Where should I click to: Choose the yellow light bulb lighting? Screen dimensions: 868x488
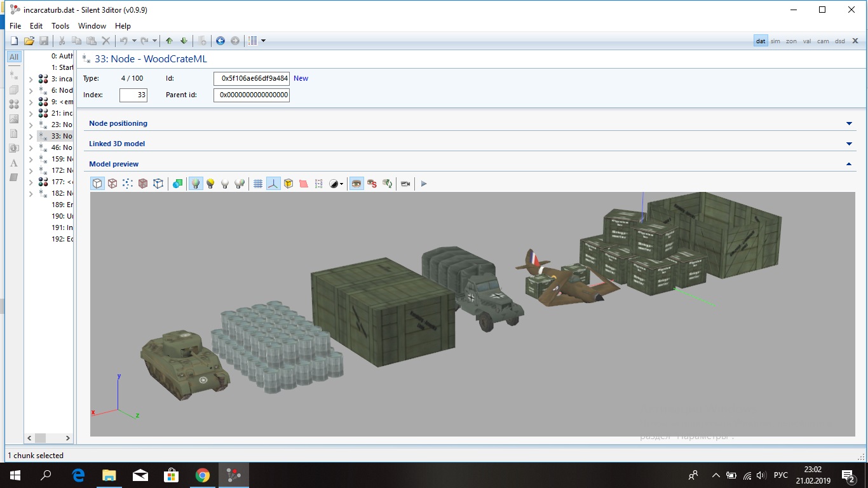pyautogui.click(x=210, y=184)
